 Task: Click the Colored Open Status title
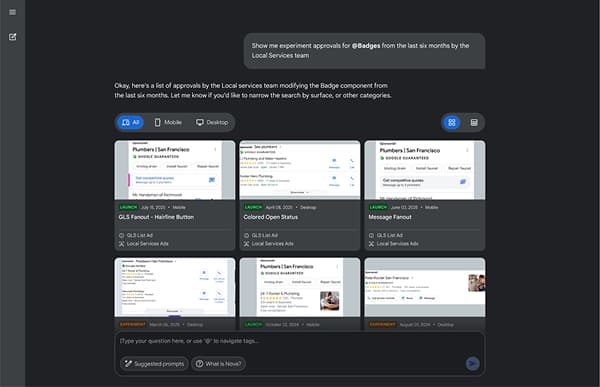(271, 217)
